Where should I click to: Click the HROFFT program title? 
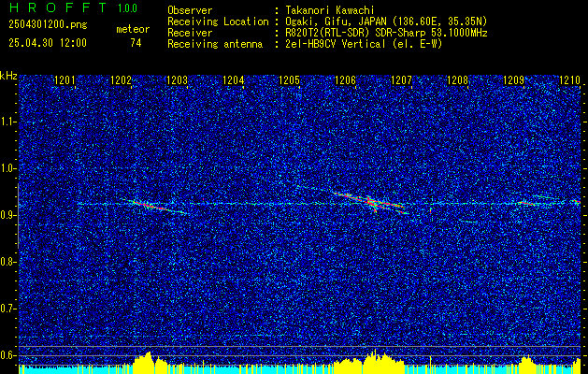click(58, 7)
